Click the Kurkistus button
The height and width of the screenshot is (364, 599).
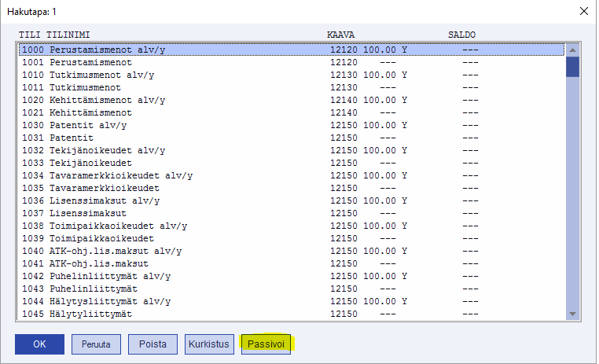[209, 344]
